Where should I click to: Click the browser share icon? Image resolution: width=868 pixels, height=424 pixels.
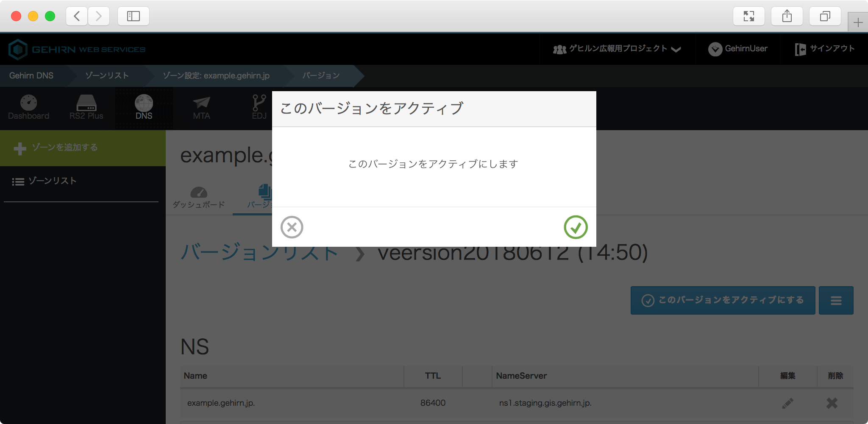[787, 16]
